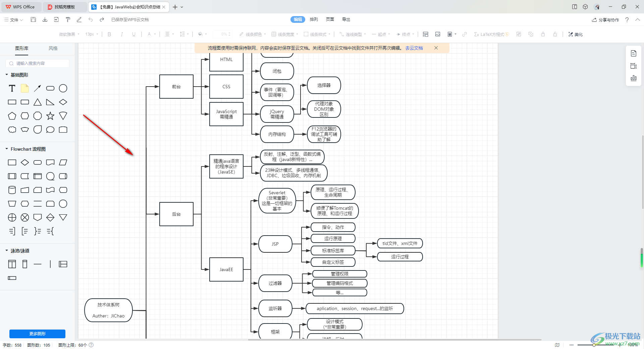The width and height of the screenshot is (644, 349).
Task: Select the Text T shape tool
Action: tap(12, 88)
